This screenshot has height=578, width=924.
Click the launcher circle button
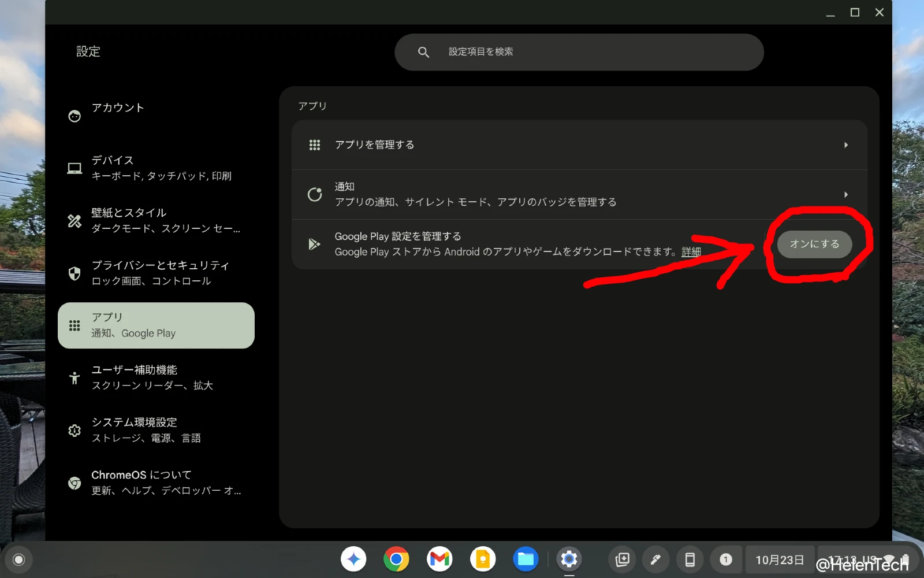click(x=18, y=560)
